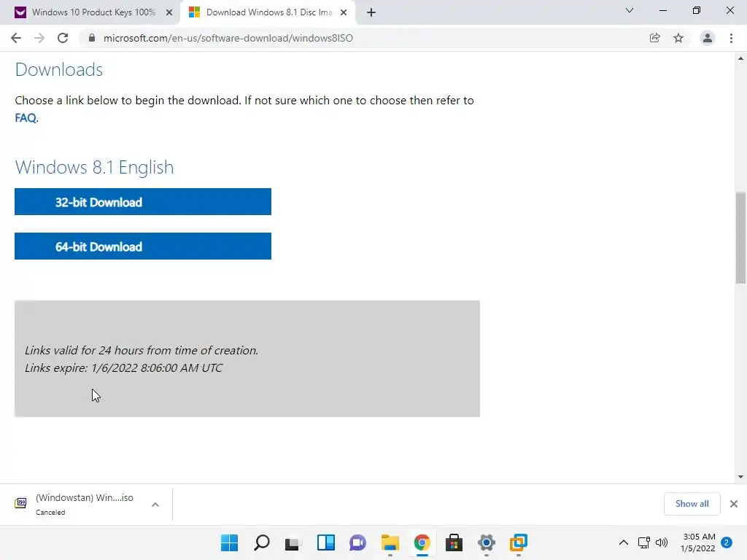Open the volume tray icon

tap(662, 542)
